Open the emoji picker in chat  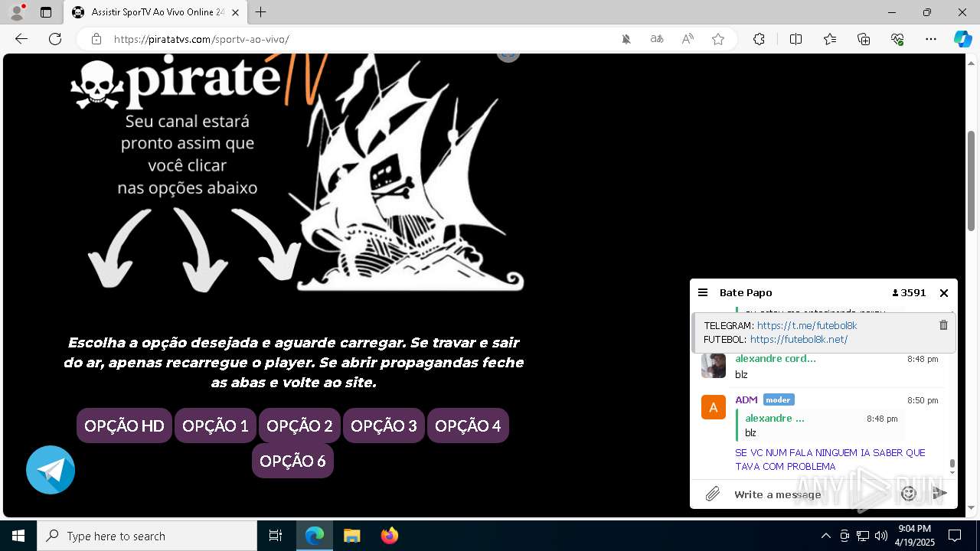(x=909, y=494)
